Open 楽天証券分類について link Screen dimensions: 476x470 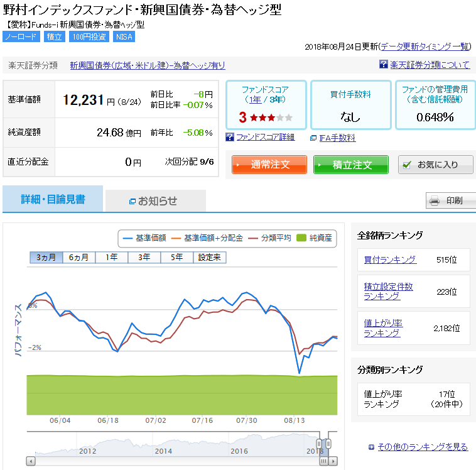point(430,65)
